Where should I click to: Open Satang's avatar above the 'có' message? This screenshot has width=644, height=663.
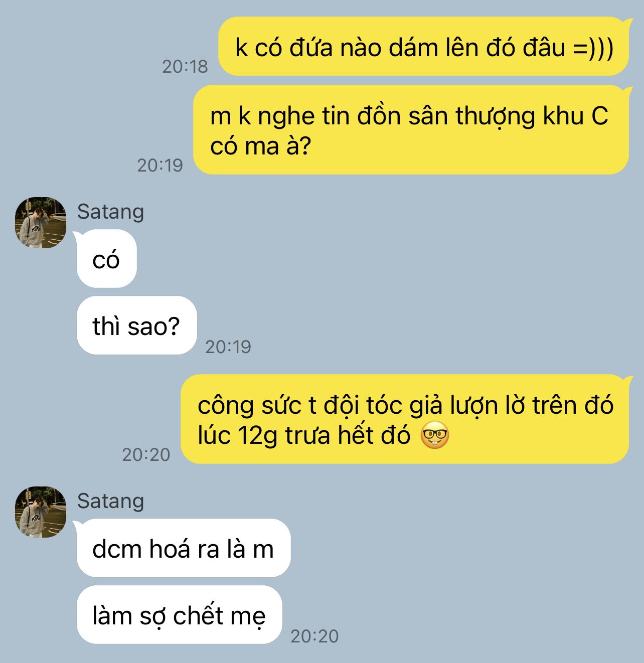41,222
